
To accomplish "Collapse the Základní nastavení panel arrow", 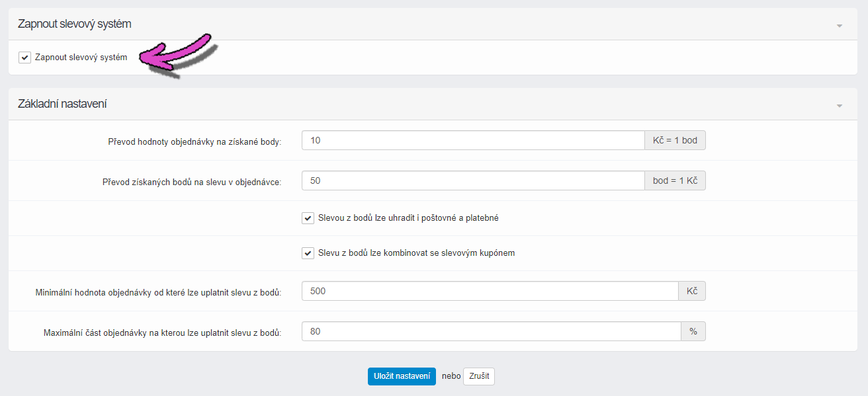I will [x=840, y=106].
